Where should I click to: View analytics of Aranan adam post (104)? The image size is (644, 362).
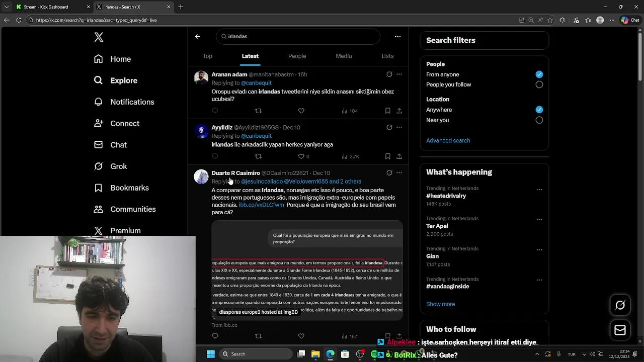pos(350,111)
